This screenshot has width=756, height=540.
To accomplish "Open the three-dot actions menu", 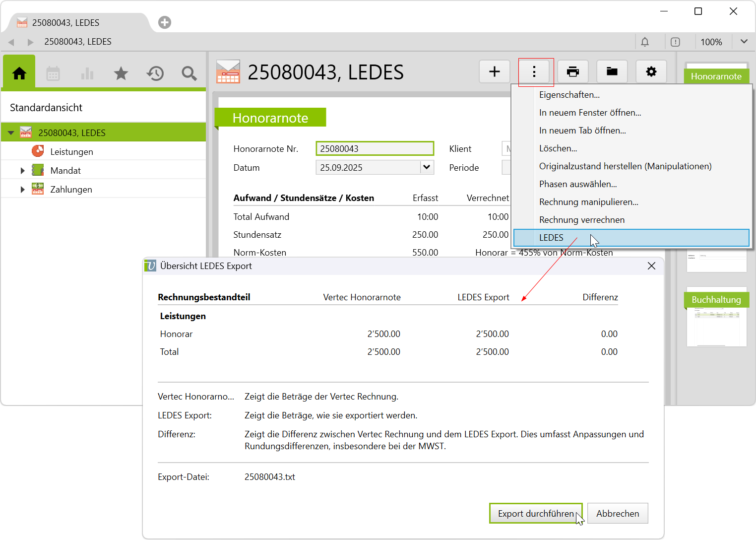I will pyautogui.click(x=534, y=72).
